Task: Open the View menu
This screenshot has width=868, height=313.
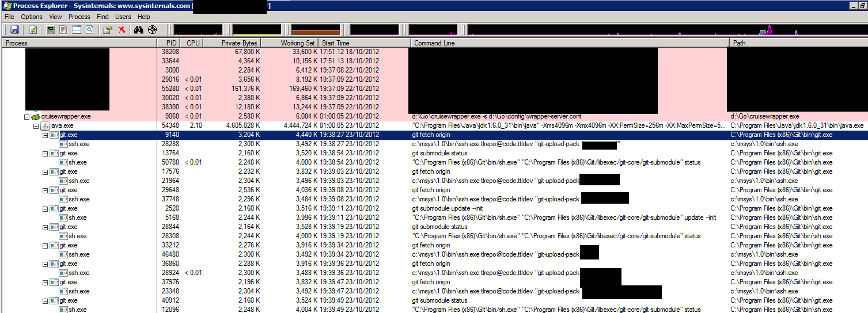Action: (x=55, y=17)
